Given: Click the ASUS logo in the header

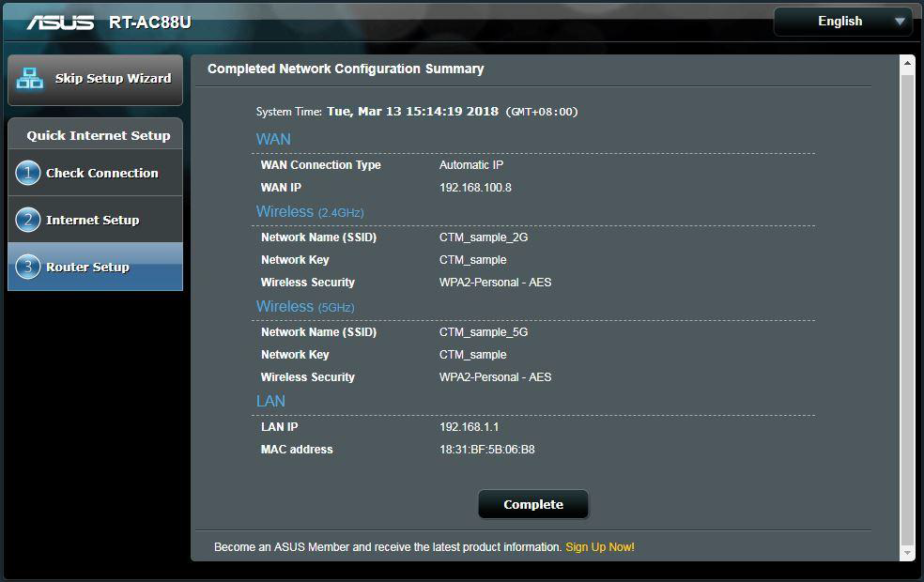Looking at the screenshot, I should pos(60,23).
